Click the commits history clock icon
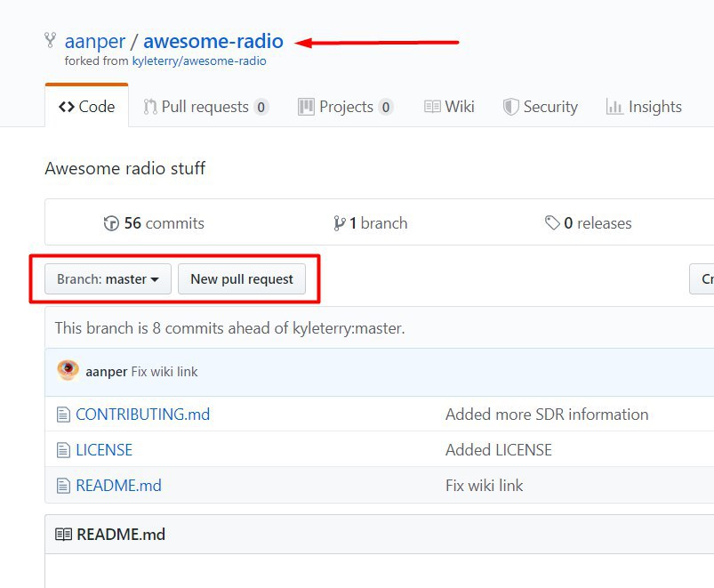Image resolution: width=714 pixels, height=588 pixels. 111,223
